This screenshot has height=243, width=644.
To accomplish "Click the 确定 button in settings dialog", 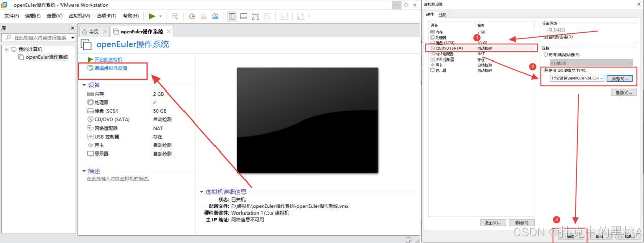I will (x=570, y=236).
